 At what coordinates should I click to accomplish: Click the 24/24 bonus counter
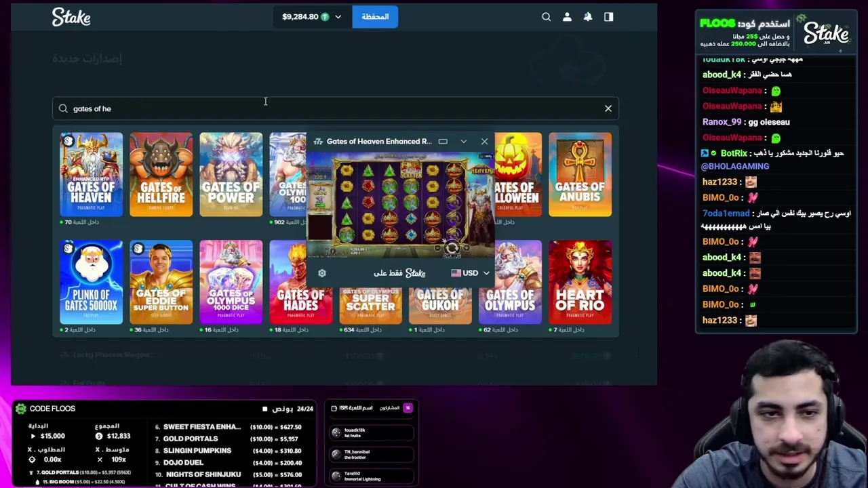tap(305, 409)
